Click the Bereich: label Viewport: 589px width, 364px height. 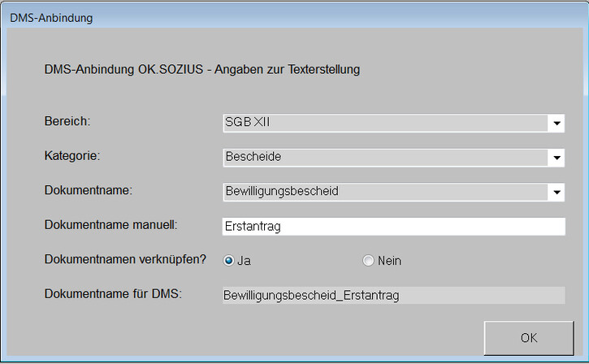pyautogui.click(x=67, y=121)
